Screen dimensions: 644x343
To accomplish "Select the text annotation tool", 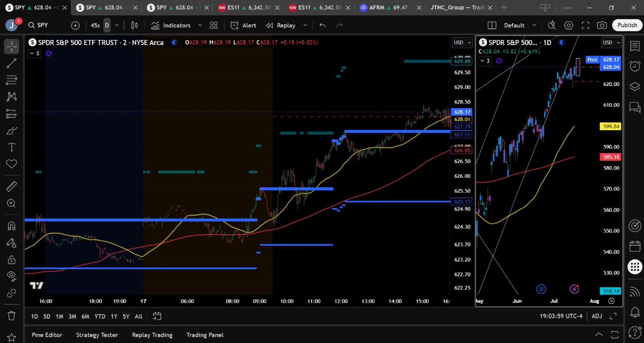I will (x=12, y=147).
